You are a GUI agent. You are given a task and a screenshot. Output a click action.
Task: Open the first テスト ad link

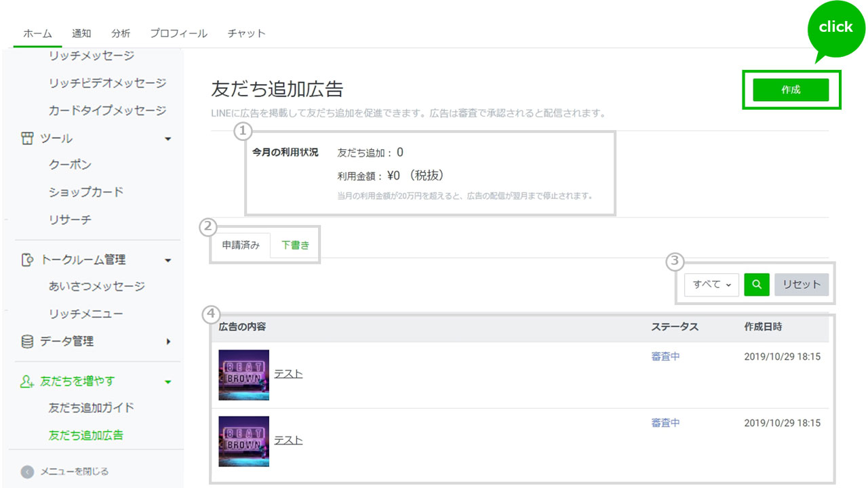point(288,374)
